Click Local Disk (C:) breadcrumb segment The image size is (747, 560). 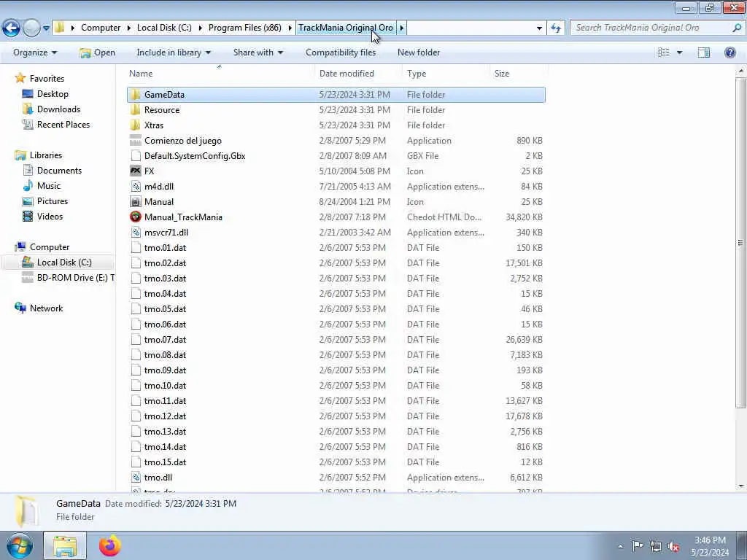coord(164,28)
